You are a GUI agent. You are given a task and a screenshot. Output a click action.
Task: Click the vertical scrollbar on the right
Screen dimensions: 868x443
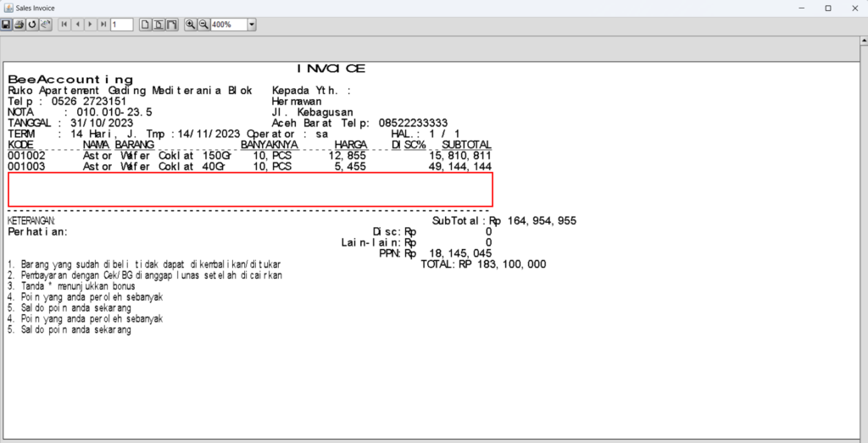(x=860, y=237)
